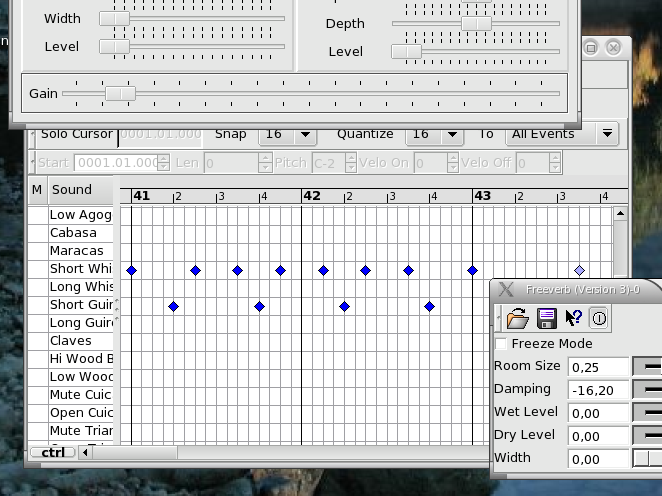Click bar 43 marker in timeline ruler
662x496 pixels.
tap(483, 196)
